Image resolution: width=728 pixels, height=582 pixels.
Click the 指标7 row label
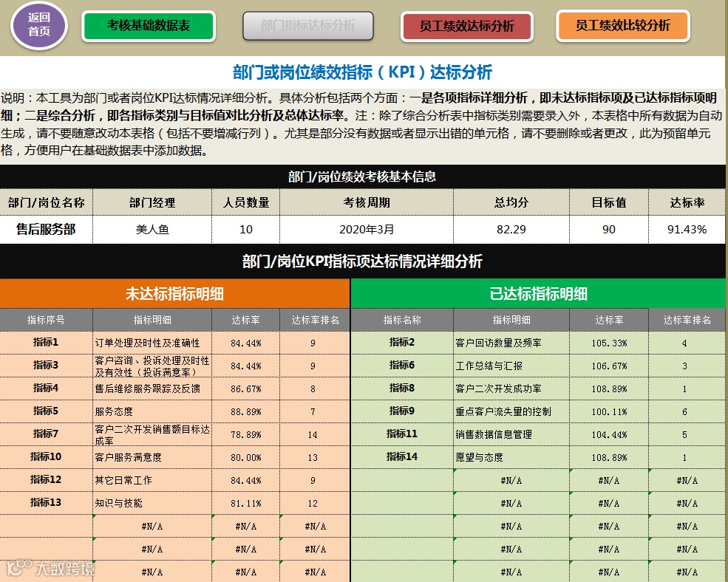pyautogui.click(x=46, y=434)
